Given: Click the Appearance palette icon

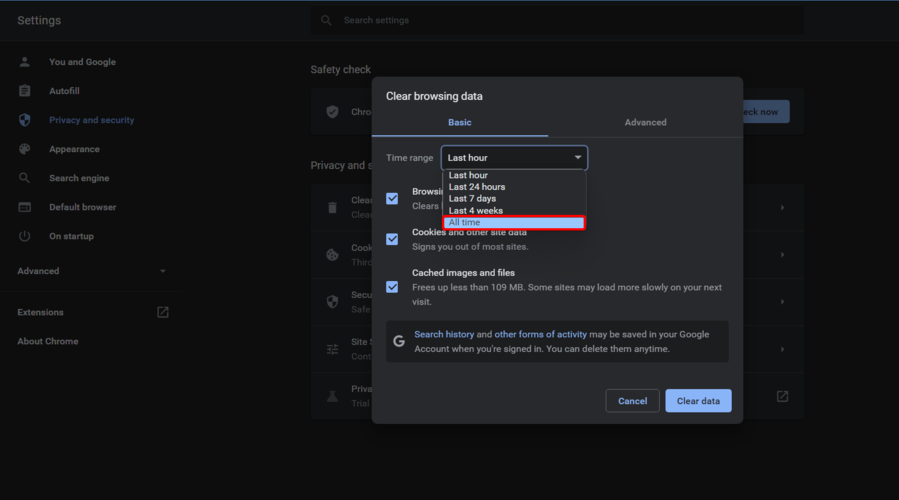Looking at the screenshot, I should 25,149.
